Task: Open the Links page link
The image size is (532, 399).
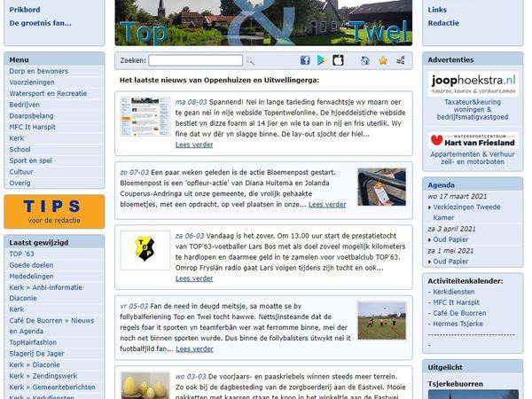Action: pos(437,10)
